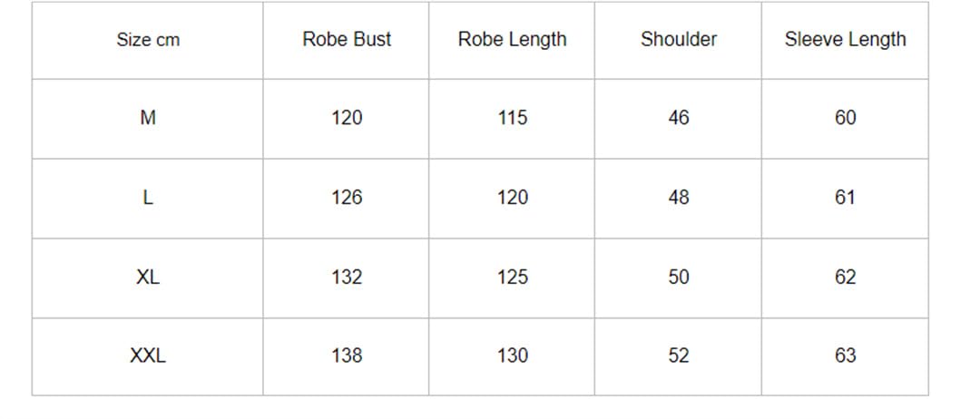Click the 'Size cm' header cell
Viewport: 980px width, 419px height.
pyautogui.click(x=148, y=40)
